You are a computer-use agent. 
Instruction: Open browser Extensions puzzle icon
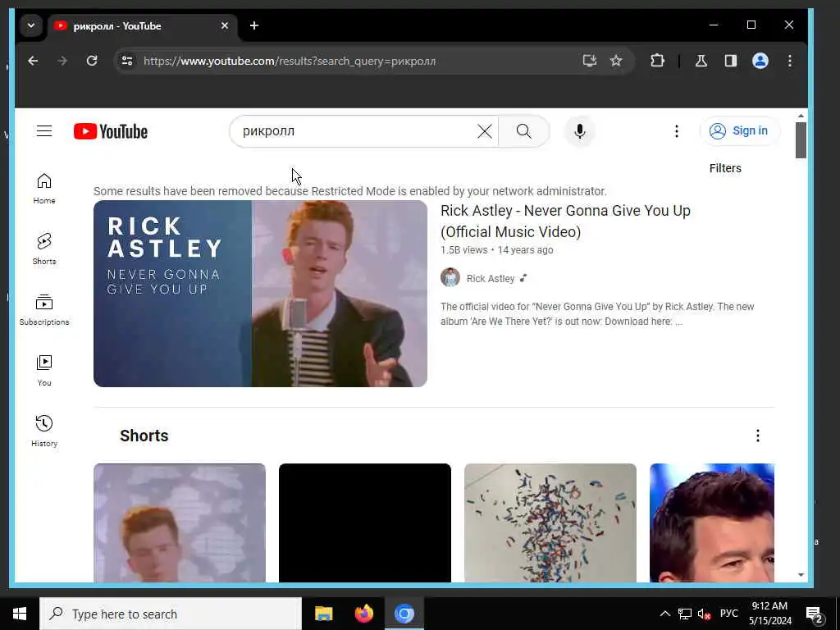tap(657, 61)
